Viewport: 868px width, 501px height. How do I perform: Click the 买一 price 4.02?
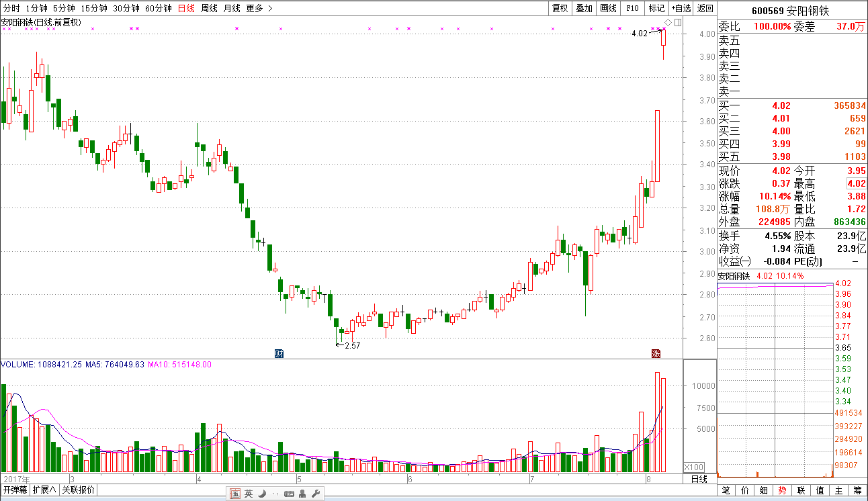pyautogui.click(x=781, y=105)
